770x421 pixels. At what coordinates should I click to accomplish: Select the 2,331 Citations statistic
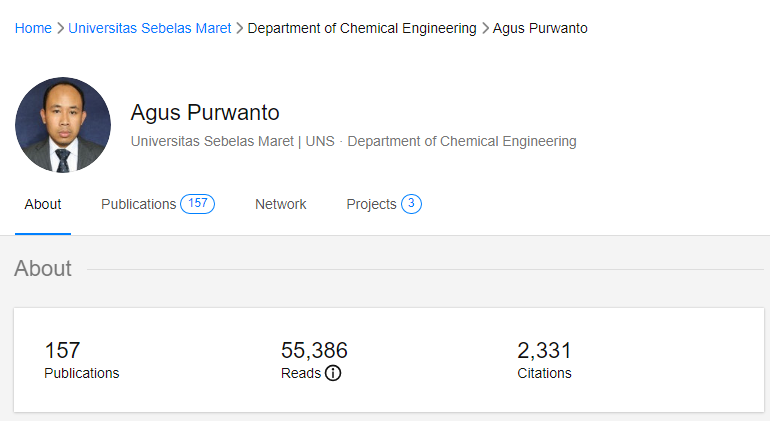click(544, 360)
